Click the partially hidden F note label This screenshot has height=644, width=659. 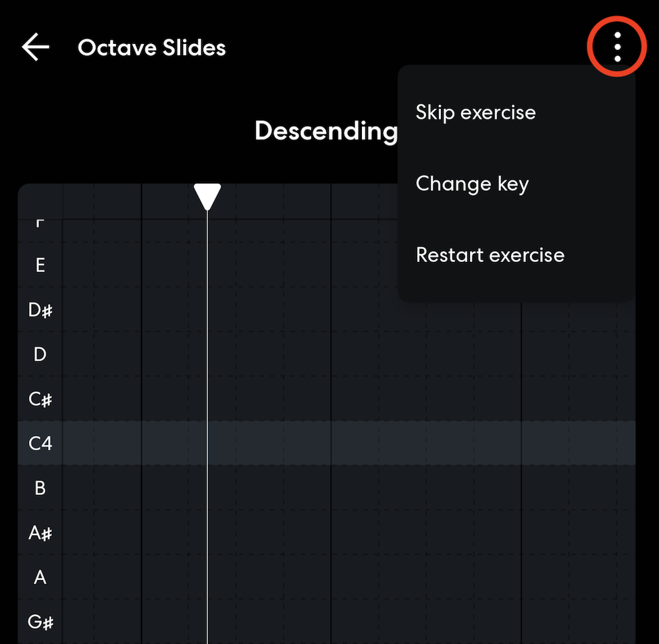tap(40, 222)
